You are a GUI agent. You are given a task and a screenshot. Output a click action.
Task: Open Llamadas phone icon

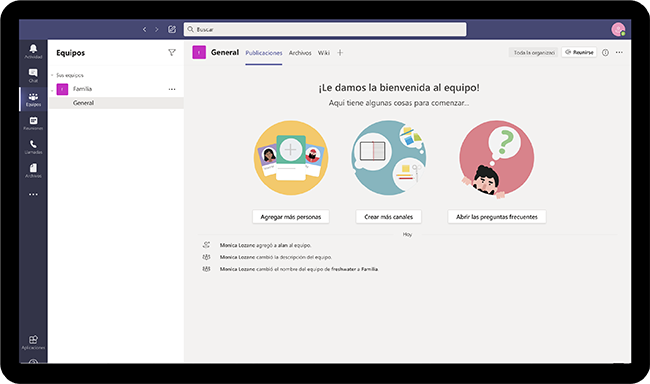(x=33, y=146)
